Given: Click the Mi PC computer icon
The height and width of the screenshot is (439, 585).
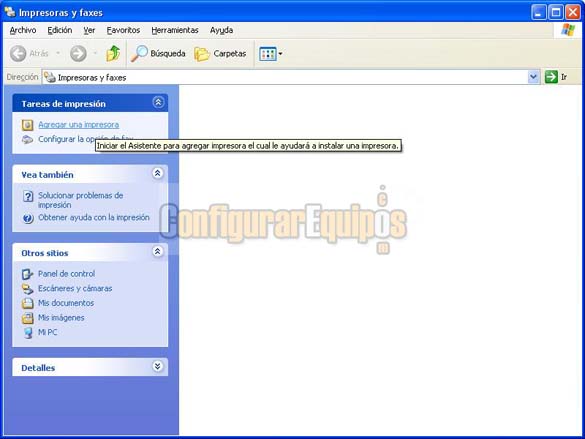Looking at the screenshot, I should [x=28, y=333].
